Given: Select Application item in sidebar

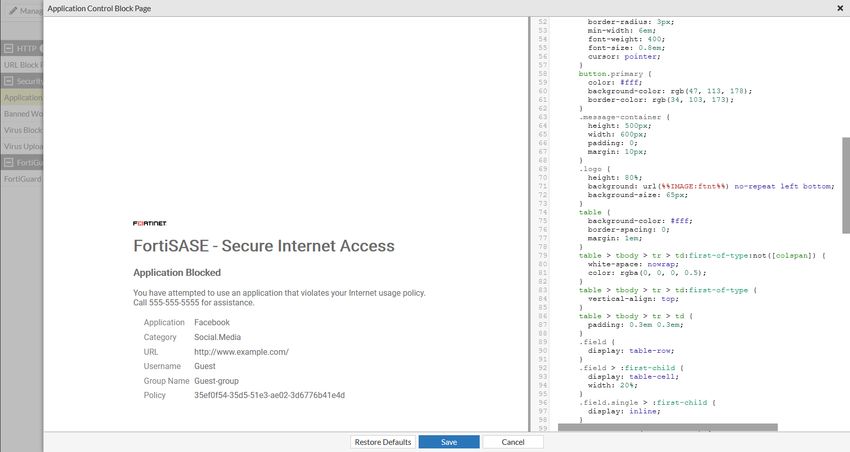Looking at the screenshot, I should pyautogui.click(x=22, y=98).
